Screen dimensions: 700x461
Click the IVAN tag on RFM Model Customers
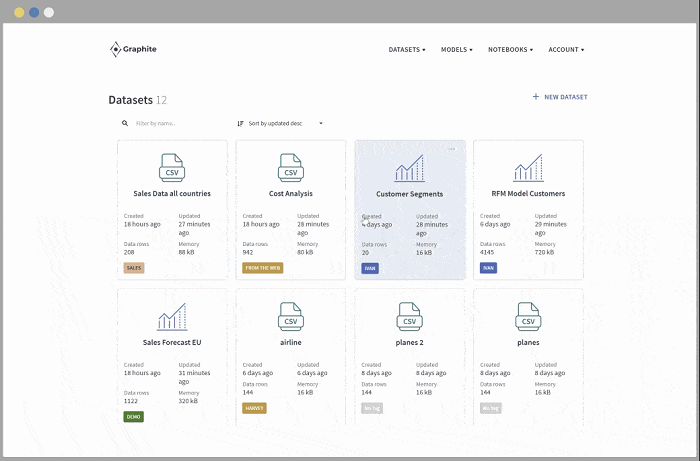tap(488, 268)
